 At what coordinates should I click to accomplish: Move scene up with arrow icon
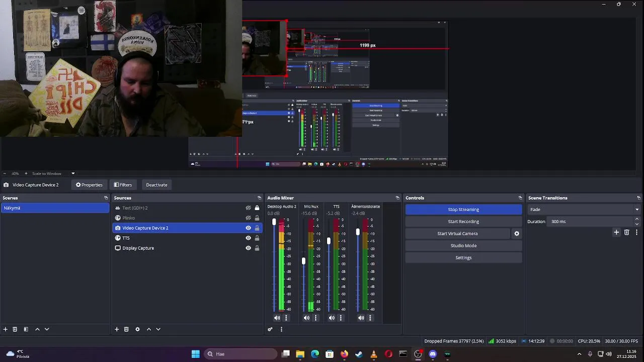[37, 329]
